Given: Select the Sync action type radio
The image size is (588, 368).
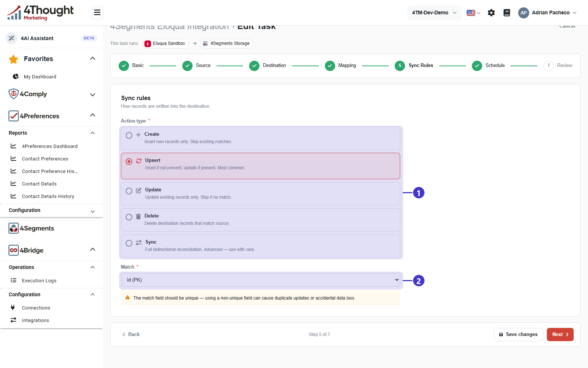Looking at the screenshot, I should (129, 243).
